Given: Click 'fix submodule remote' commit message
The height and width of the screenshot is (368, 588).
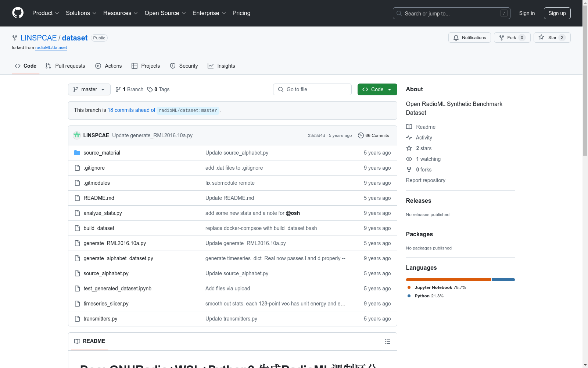Looking at the screenshot, I should click(230, 183).
